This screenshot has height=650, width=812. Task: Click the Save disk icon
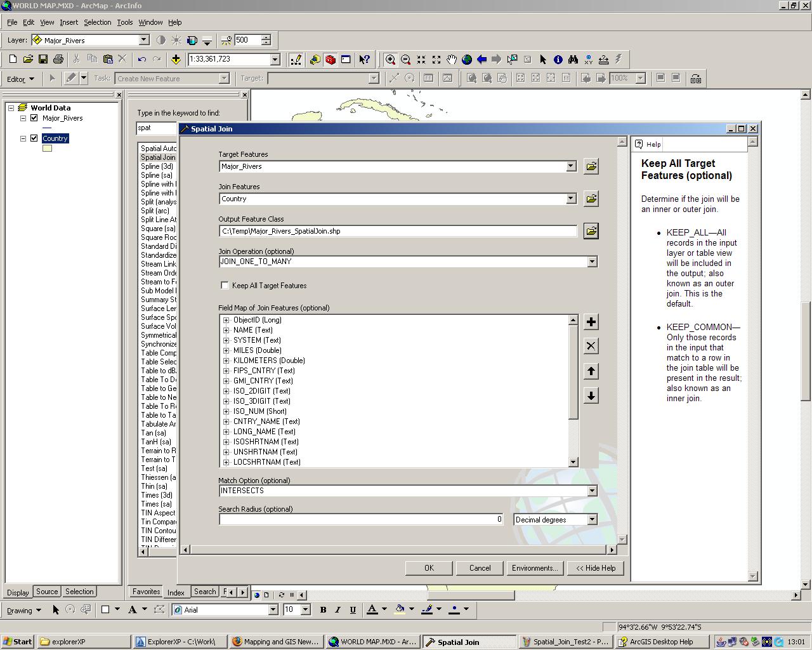coord(43,59)
